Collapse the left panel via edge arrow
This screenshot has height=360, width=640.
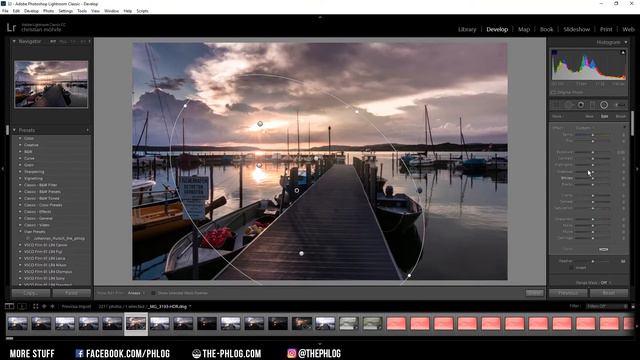coord(3,168)
